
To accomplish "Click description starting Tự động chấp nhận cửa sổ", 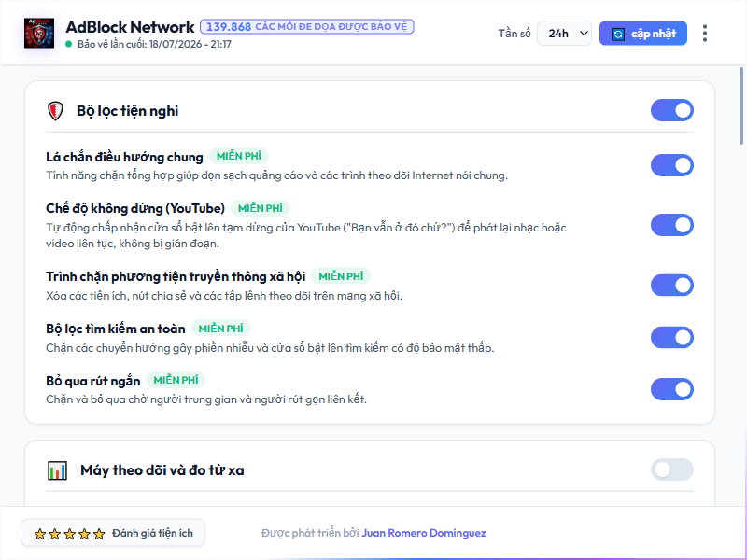I will tap(306, 236).
